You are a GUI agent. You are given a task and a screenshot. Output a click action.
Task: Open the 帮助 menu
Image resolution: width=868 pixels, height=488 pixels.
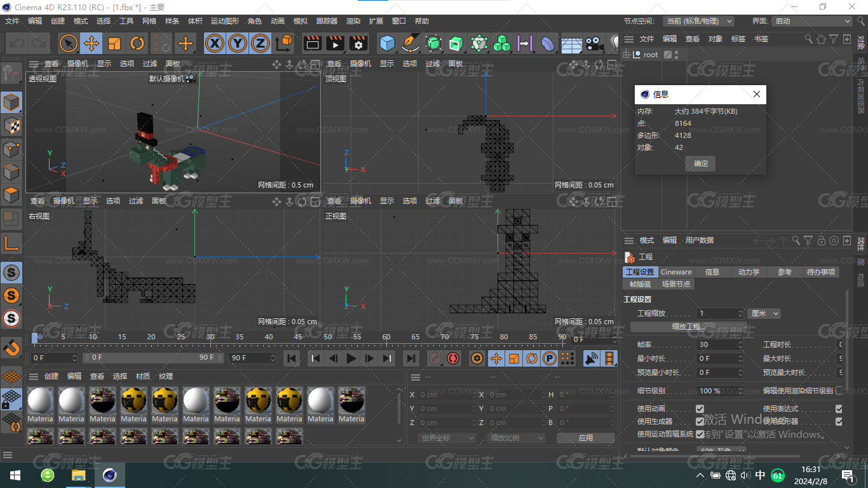coord(422,21)
